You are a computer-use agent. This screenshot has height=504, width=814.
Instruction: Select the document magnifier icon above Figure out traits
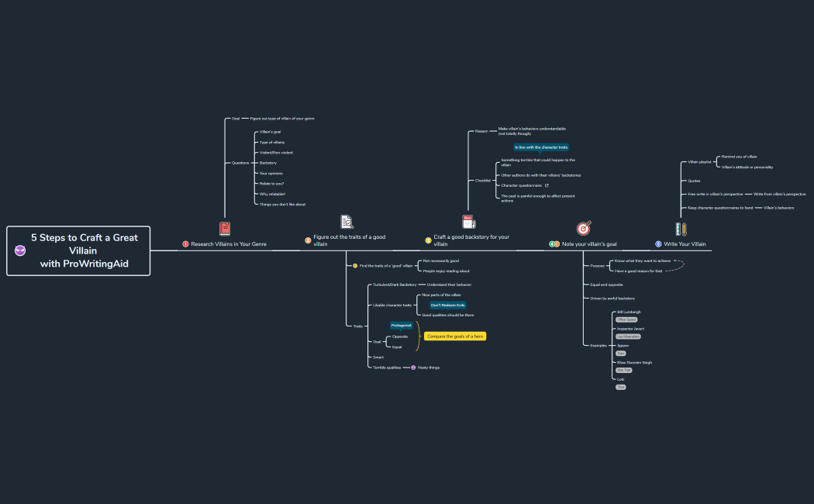coord(347,222)
